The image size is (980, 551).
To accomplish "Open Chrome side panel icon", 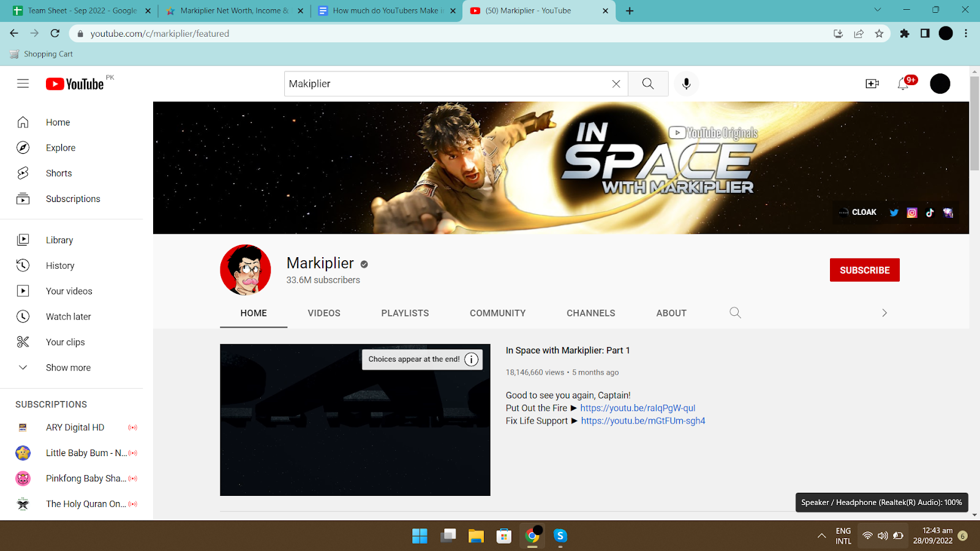I will [925, 34].
